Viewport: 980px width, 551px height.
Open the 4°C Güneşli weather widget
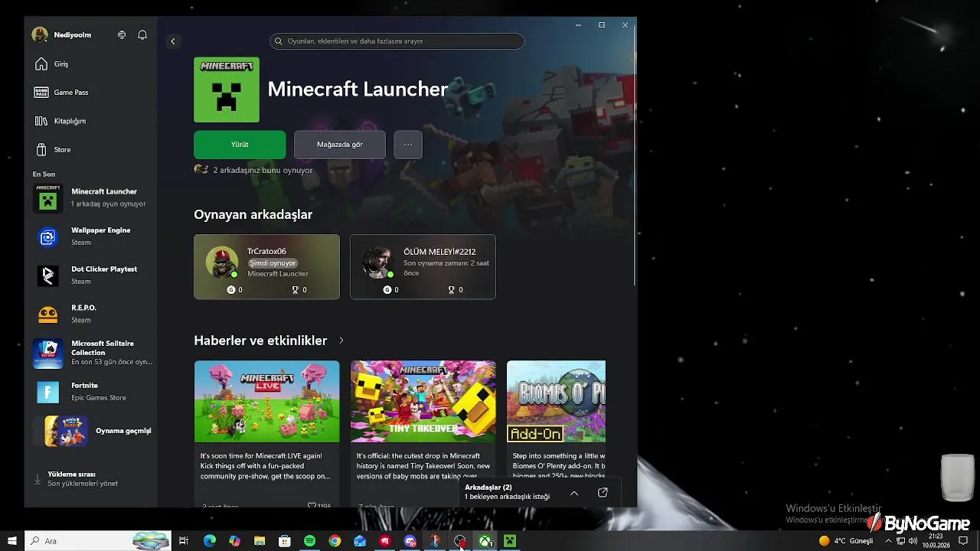click(x=846, y=541)
